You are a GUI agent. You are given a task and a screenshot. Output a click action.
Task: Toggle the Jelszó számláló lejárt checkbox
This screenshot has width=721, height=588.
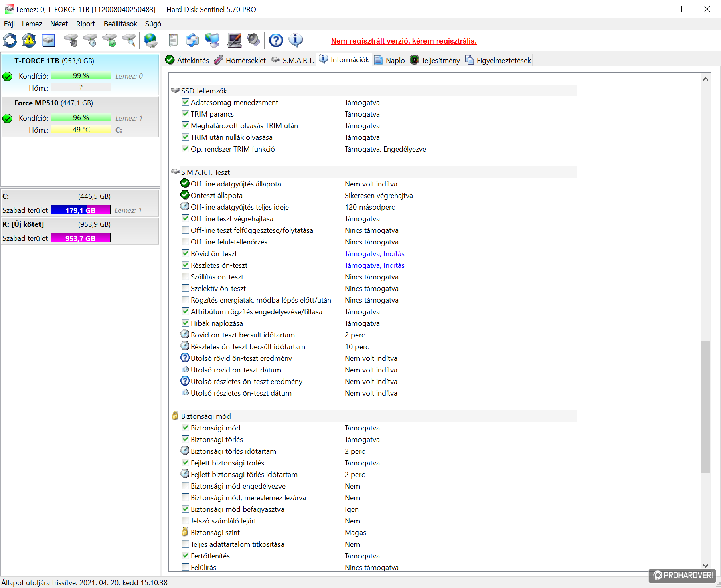pyautogui.click(x=185, y=521)
